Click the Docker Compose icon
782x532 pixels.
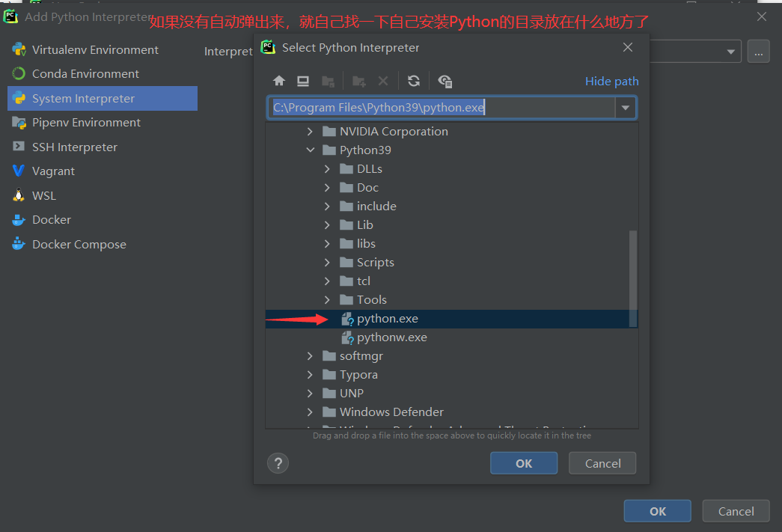[19, 244]
